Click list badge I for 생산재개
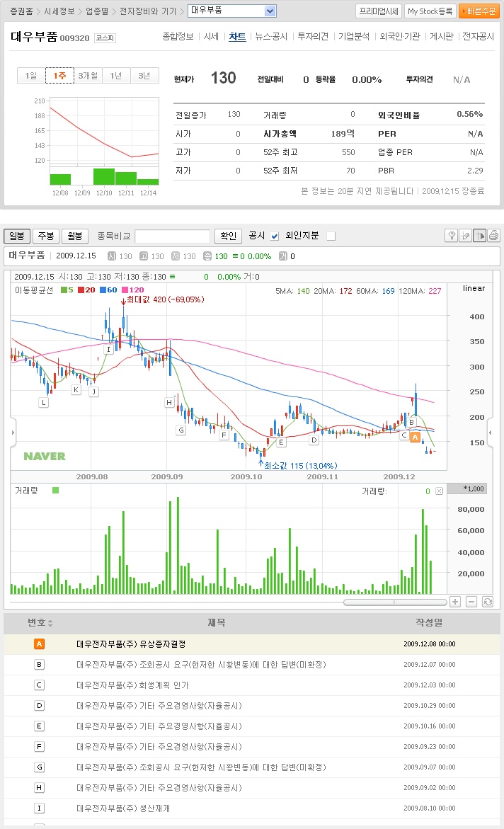This screenshot has width=504, height=829. [x=39, y=808]
